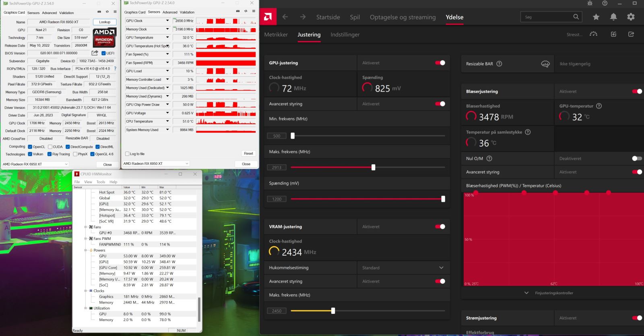Click the export profile icon

[x=631, y=34]
